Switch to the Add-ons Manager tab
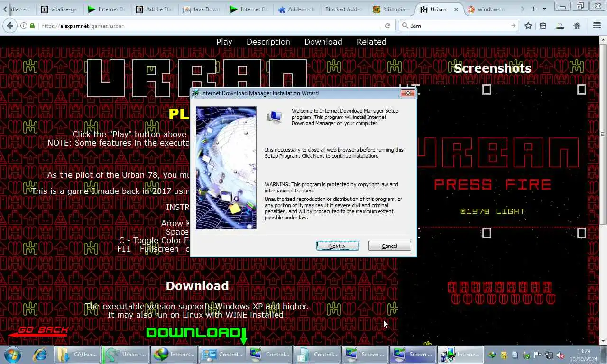Viewport: 607px width, 364px height. point(296,9)
